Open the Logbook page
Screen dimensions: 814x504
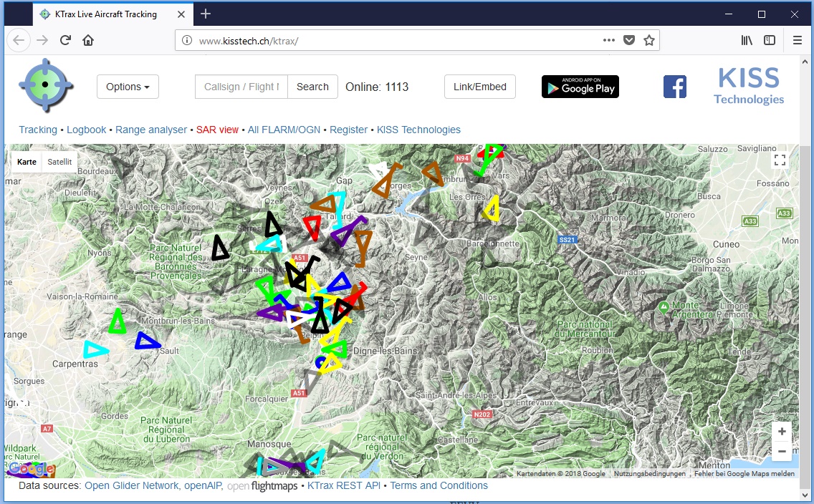[86, 130]
